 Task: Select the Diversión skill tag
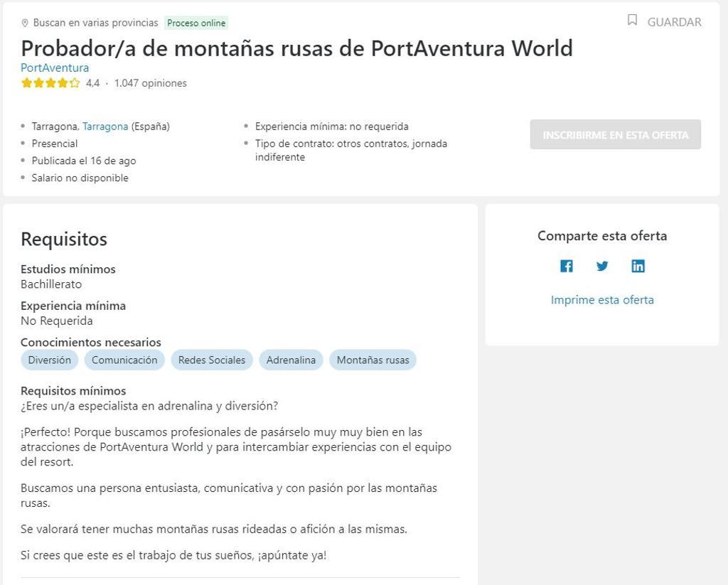[x=49, y=360]
